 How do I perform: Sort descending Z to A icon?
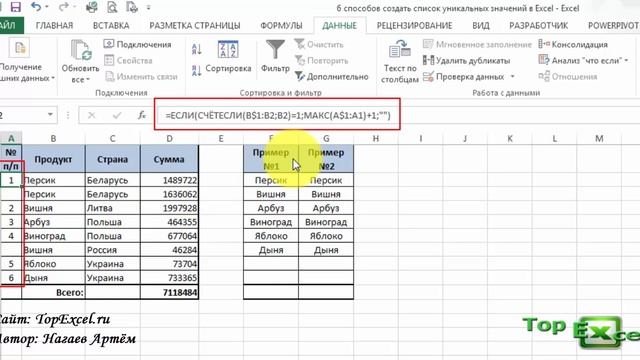click(197, 71)
